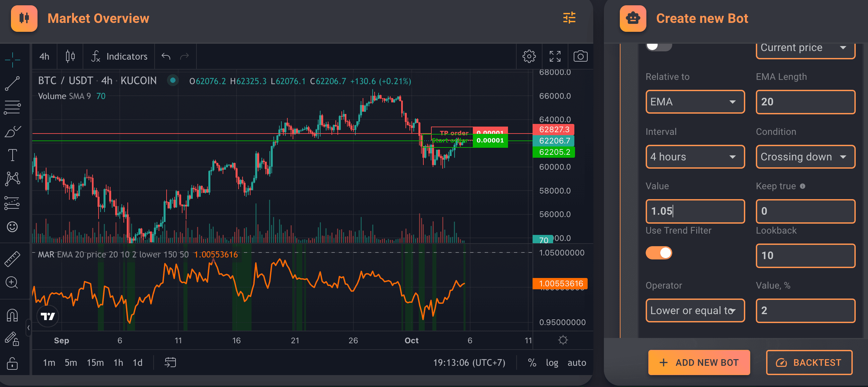Image resolution: width=868 pixels, height=387 pixels.
Task: Take a chart snapshot with camera icon
Action: 580,56
